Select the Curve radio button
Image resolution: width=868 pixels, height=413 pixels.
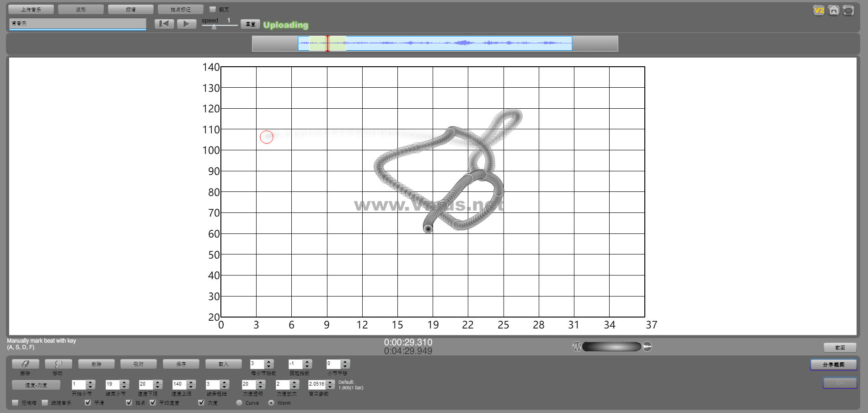coord(239,403)
